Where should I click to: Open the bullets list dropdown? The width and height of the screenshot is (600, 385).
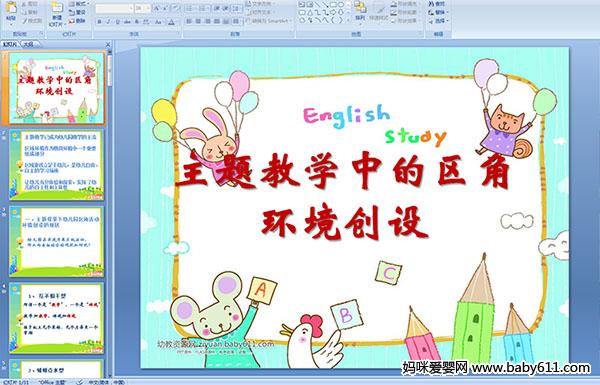click(190, 8)
